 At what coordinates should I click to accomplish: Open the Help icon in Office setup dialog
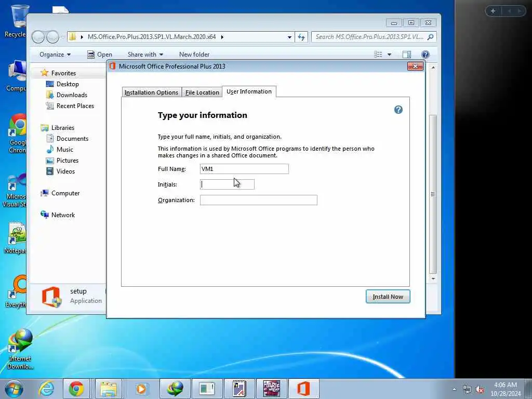coord(398,110)
